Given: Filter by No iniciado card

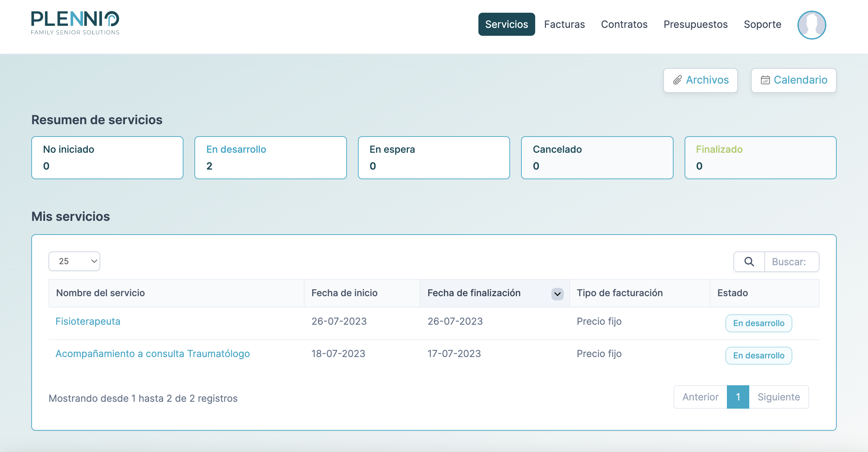Looking at the screenshot, I should (107, 158).
